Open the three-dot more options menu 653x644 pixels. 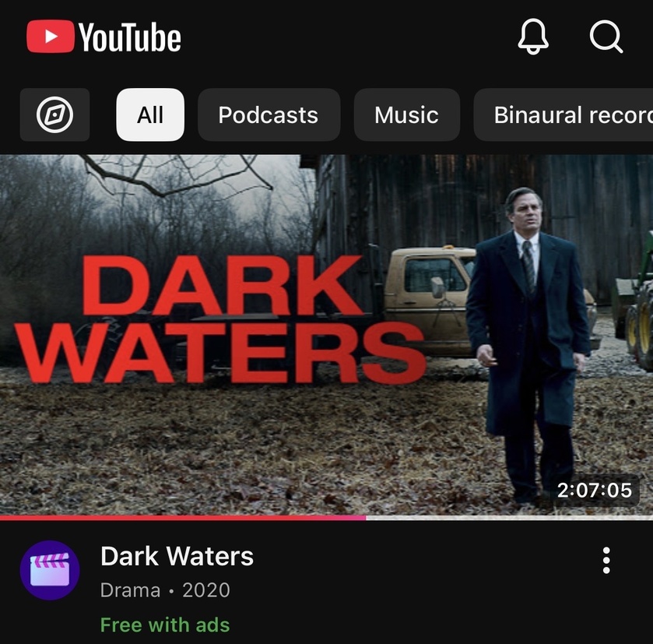[606, 560]
